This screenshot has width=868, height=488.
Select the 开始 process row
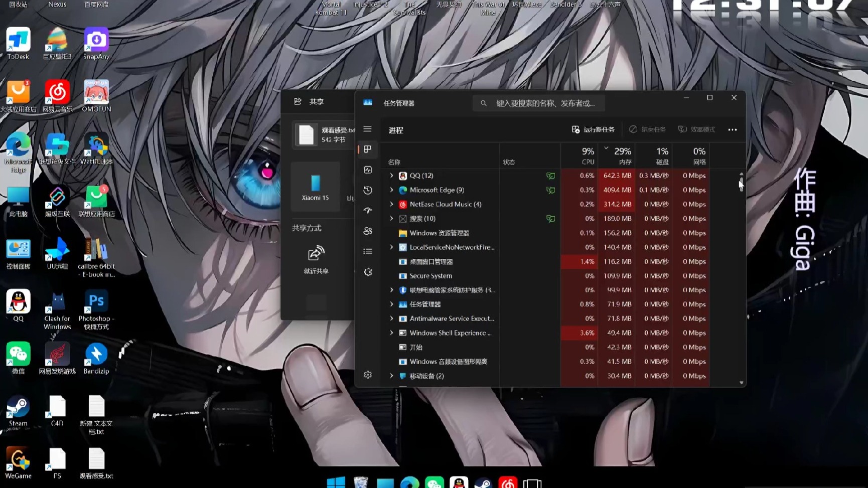coord(547,347)
